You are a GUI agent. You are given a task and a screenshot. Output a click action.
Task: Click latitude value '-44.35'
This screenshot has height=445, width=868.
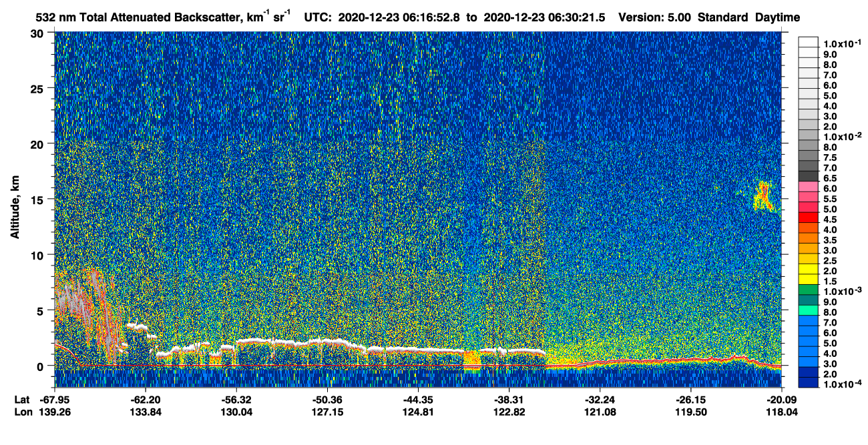pyautogui.click(x=417, y=400)
